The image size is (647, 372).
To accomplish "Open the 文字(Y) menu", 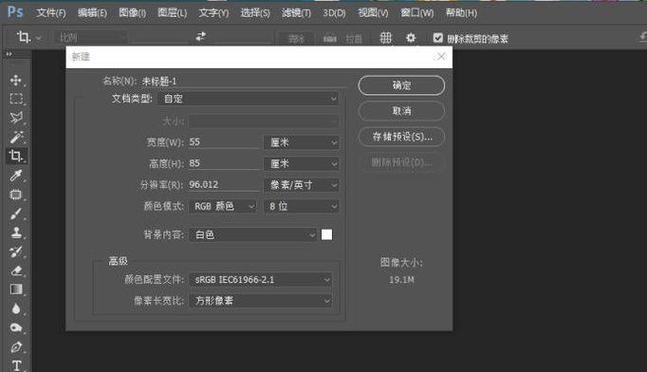I will coord(214,13).
